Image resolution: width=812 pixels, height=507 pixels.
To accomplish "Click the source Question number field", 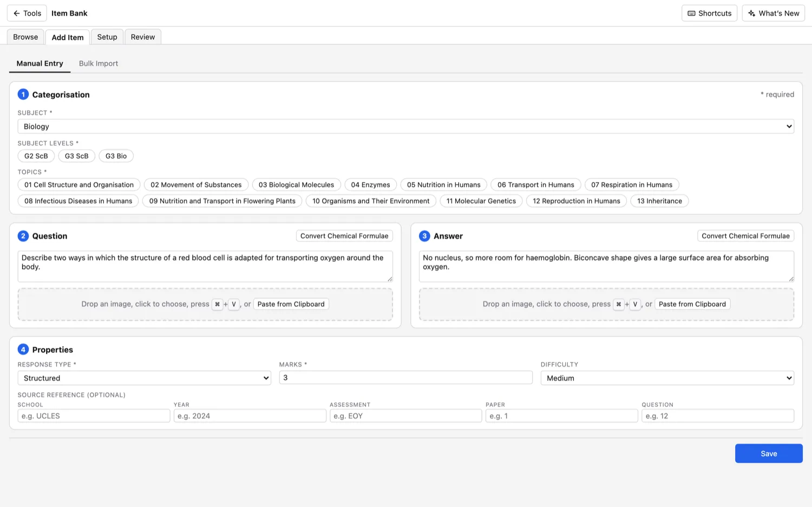I will pos(718,416).
